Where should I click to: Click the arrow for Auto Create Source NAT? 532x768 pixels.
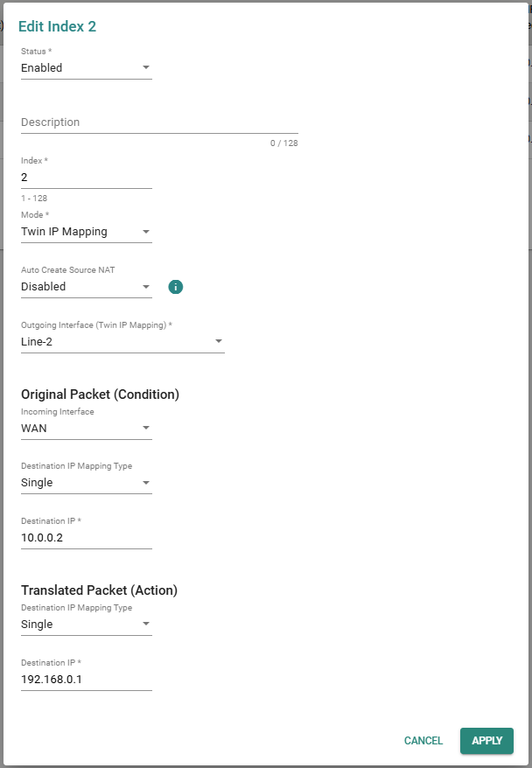(145, 286)
